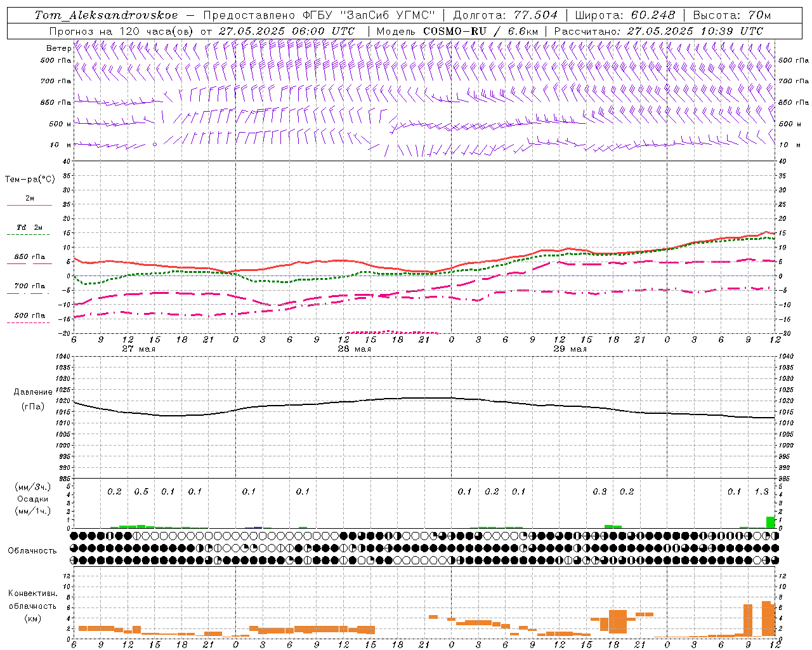Viewport: 812px width, 650px height.
Task: Click the Рассчитано: 27.05.2025 10:39 UTC timestamp
Action: [x=658, y=31]
